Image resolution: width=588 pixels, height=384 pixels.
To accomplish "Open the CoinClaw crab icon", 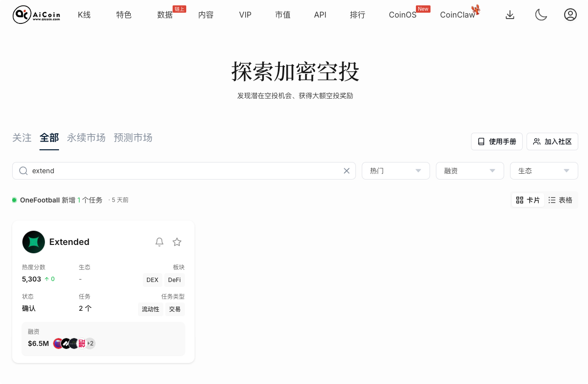I will pyautogui.click(x=475, y=10).
